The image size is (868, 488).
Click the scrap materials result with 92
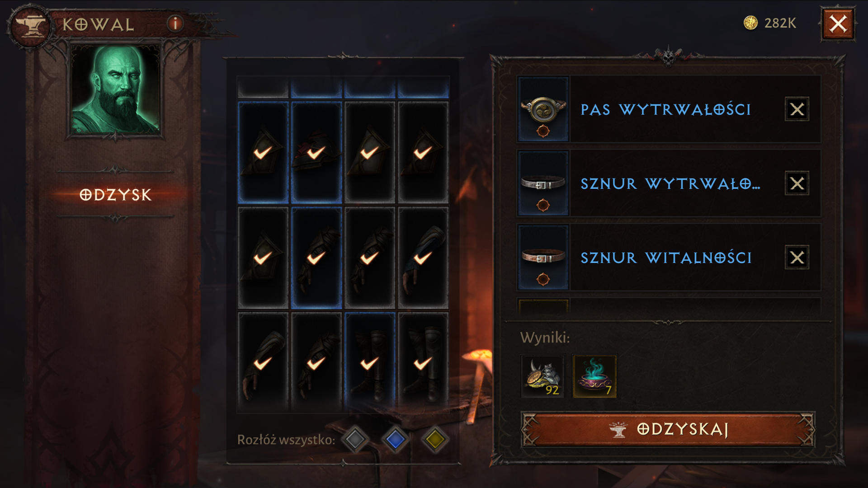click(x=542, y=376)
